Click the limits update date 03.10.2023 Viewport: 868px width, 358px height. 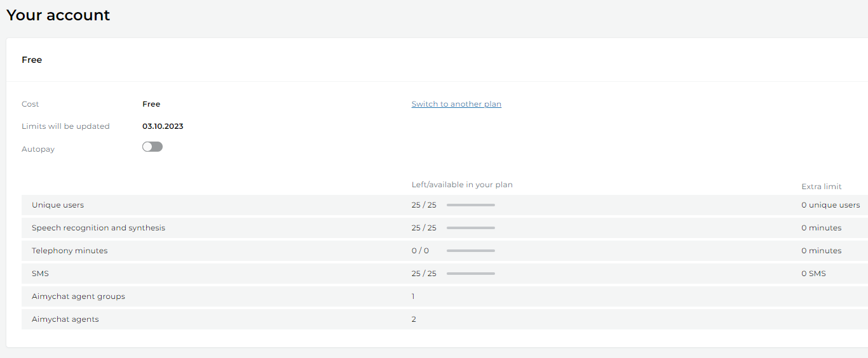[163, 126]
